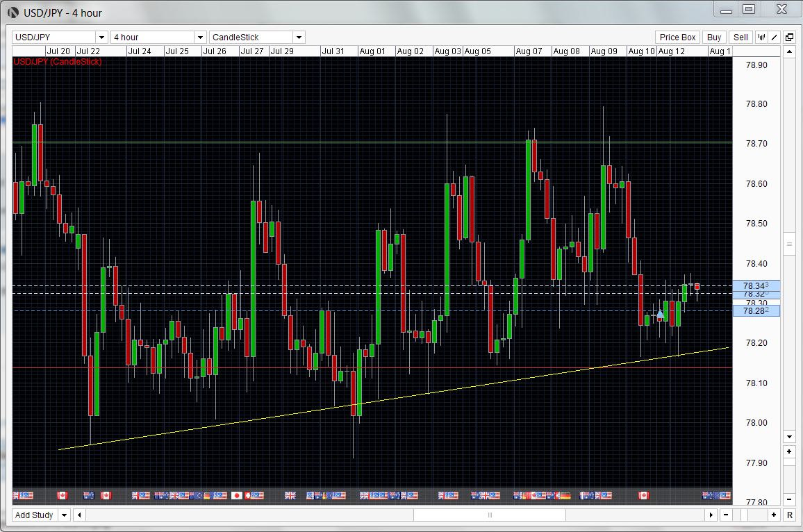
Task: Click the Add Study button
Action: [34, 515]
